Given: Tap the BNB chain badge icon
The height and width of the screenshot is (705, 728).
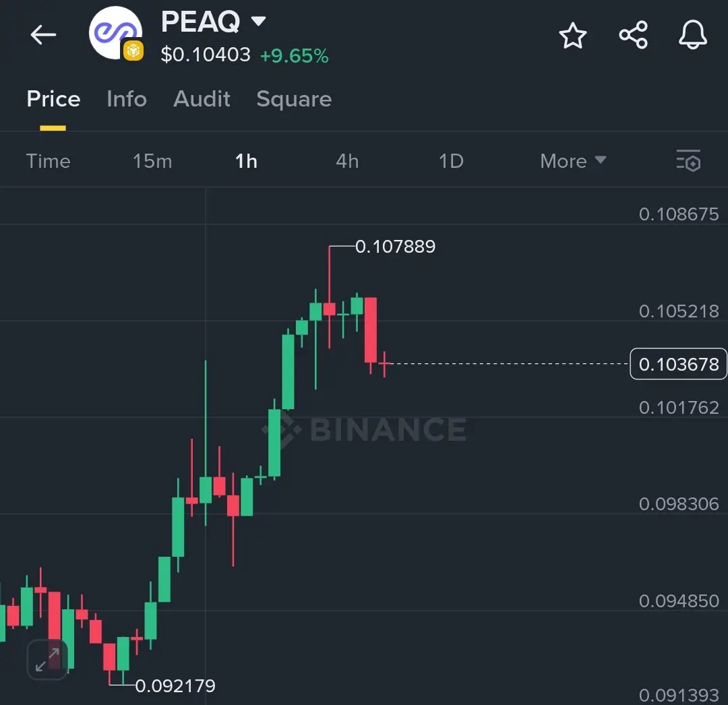Looking at the screenshot, I should coord(133,51).
